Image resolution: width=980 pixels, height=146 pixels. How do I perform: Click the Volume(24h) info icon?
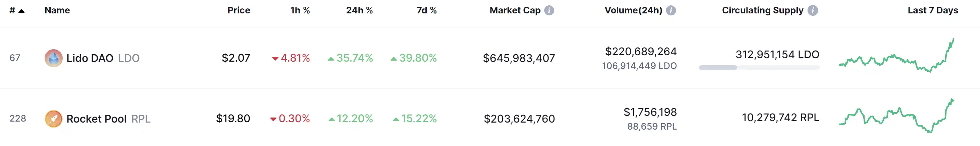(x=671, y=11)
